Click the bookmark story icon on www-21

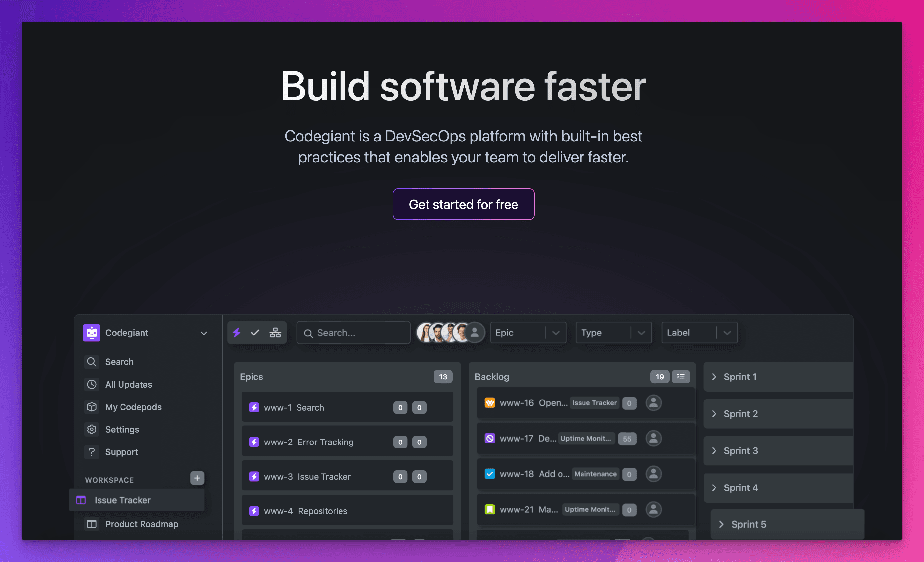click(x=489, y=509)
